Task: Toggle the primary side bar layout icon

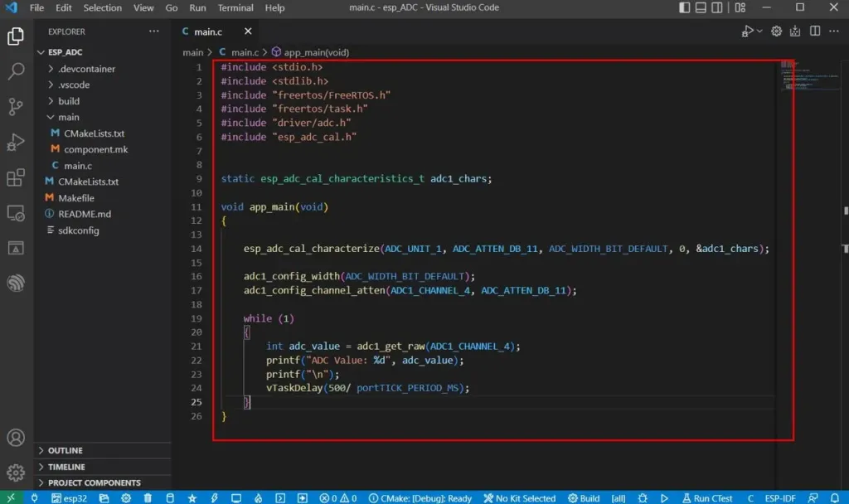Action: 684,7
